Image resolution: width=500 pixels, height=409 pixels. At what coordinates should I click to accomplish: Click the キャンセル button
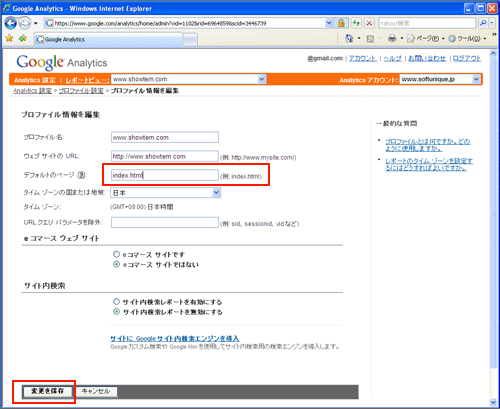(x=96, y=391)
